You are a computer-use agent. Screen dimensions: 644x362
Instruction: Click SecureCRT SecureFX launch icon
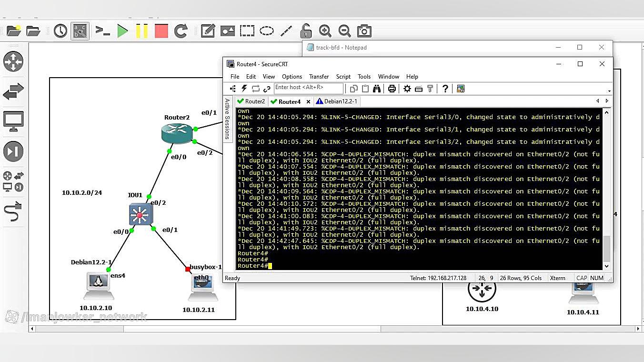[461, 89]
